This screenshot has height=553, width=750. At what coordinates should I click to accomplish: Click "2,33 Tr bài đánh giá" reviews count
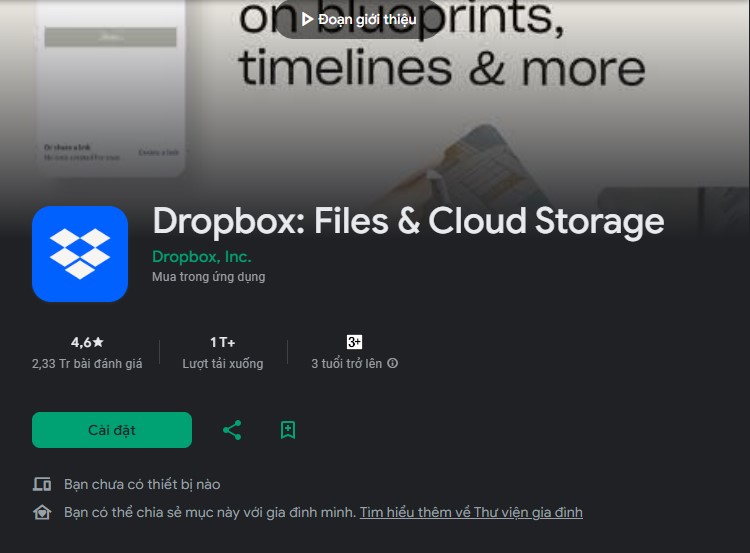click(87, 364)
